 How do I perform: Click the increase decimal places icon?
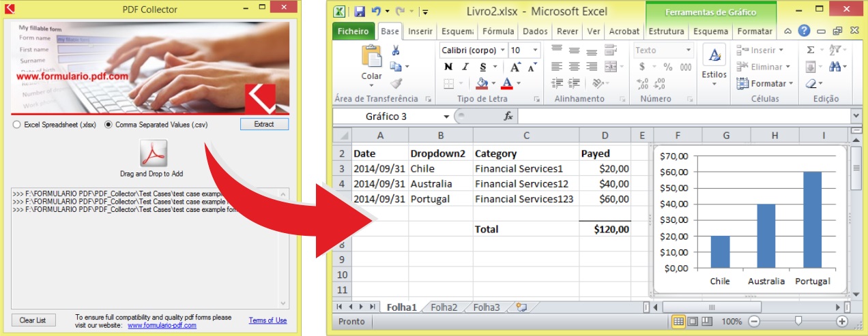click(642, 83)
